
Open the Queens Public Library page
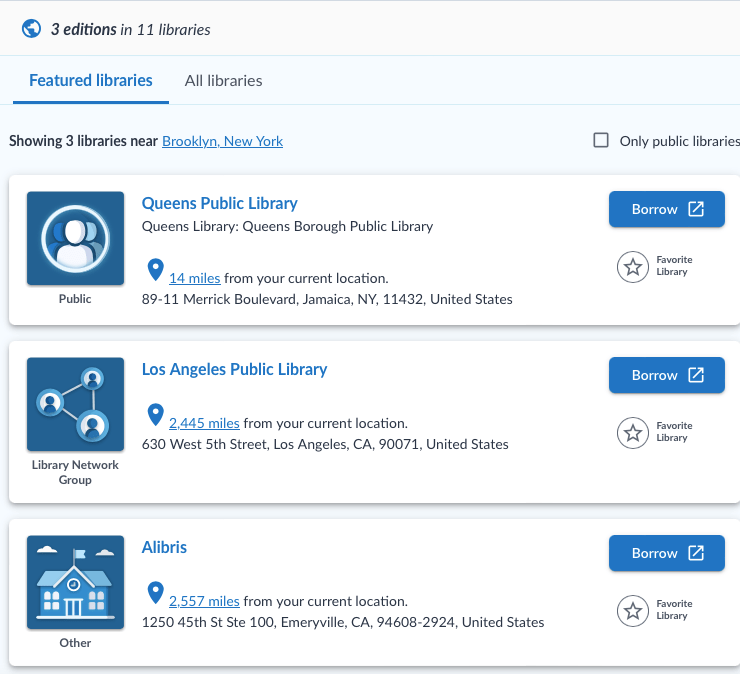pyautogui.click(x=219, y=203)
